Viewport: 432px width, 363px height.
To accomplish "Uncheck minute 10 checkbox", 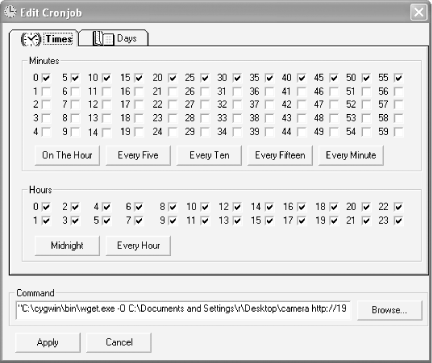I will [107, 78].
